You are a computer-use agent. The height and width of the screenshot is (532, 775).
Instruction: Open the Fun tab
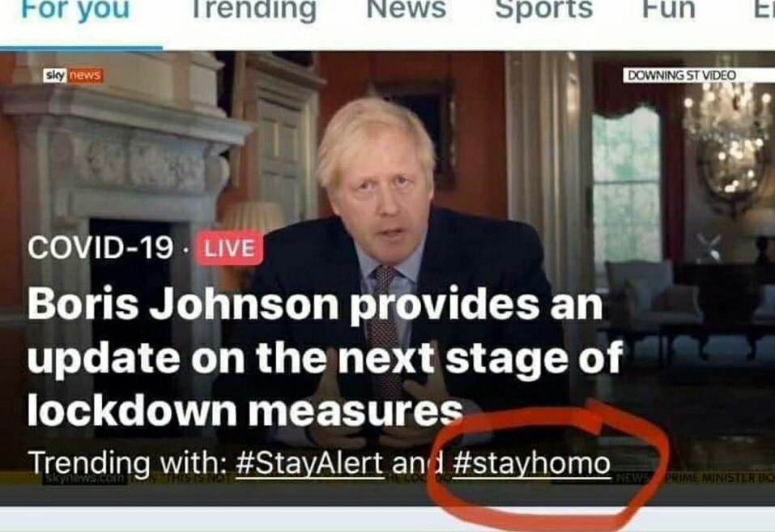click(668, 8)
